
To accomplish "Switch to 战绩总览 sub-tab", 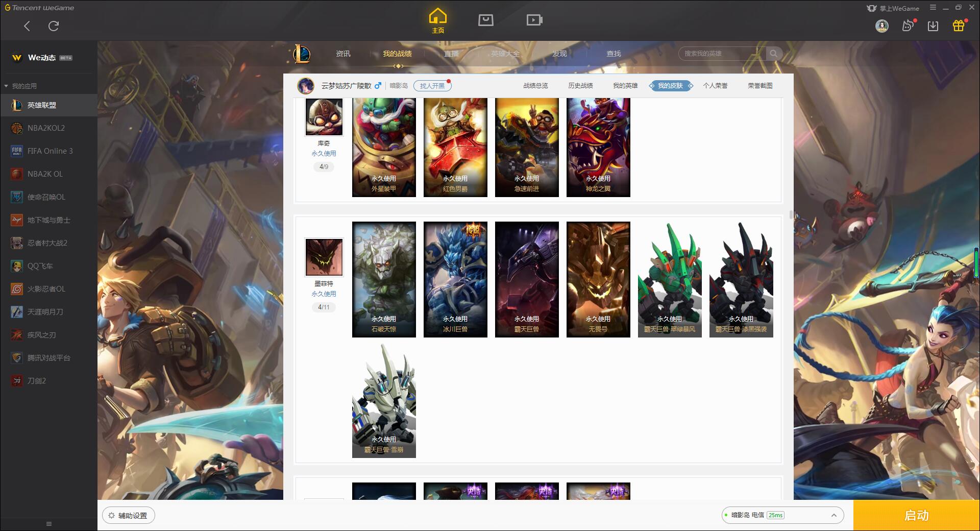I will [535, 86].
